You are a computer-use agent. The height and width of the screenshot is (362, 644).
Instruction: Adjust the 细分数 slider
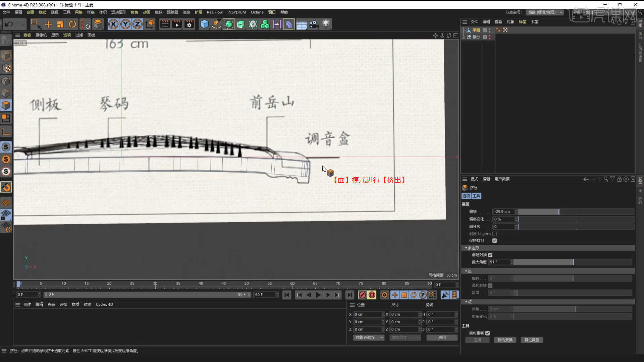coord(576,227)
